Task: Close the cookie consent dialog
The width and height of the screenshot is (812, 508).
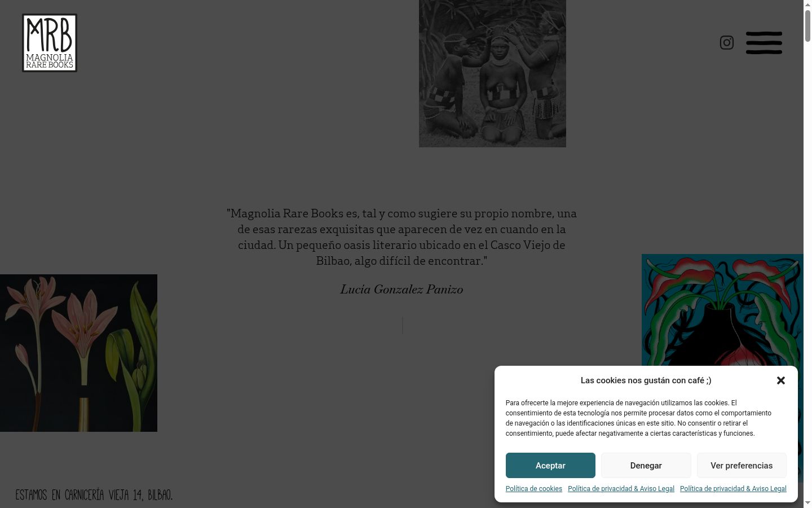Action: pyautogui.click(x=781, y=380)
